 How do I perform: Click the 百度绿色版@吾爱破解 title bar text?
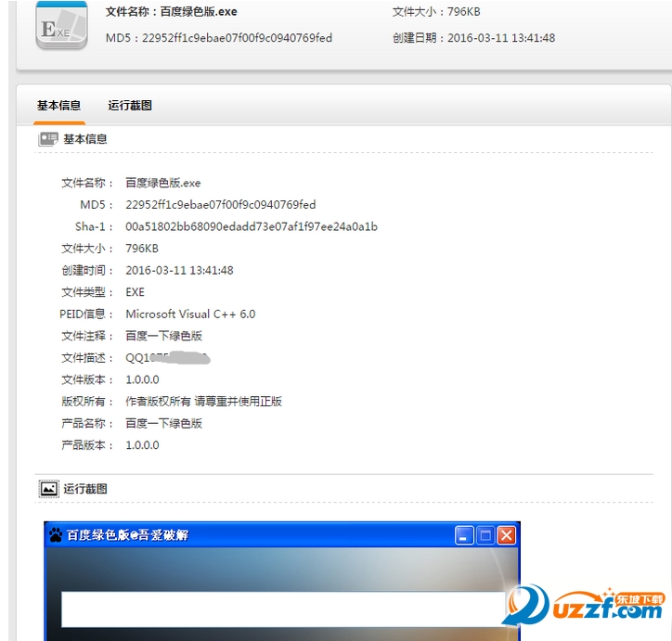(127, 535)
